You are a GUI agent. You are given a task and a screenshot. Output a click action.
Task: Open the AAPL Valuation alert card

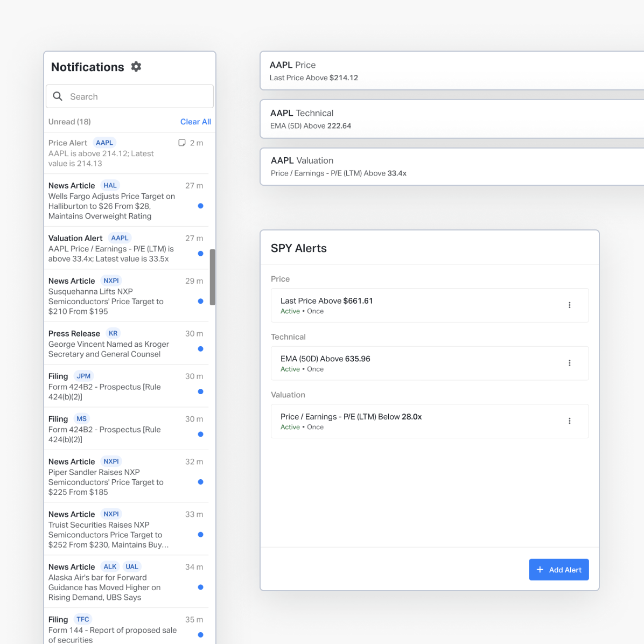coord(452,166)
